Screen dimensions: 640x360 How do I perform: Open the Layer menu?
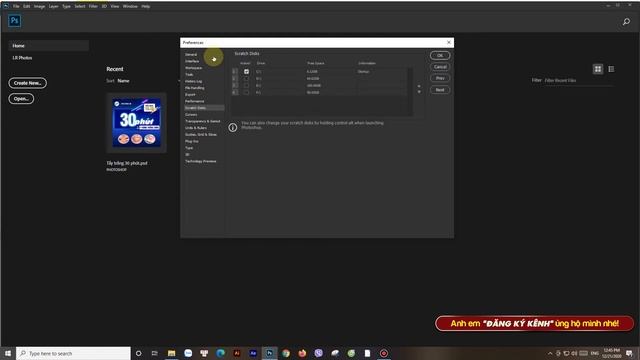(53, 6)
